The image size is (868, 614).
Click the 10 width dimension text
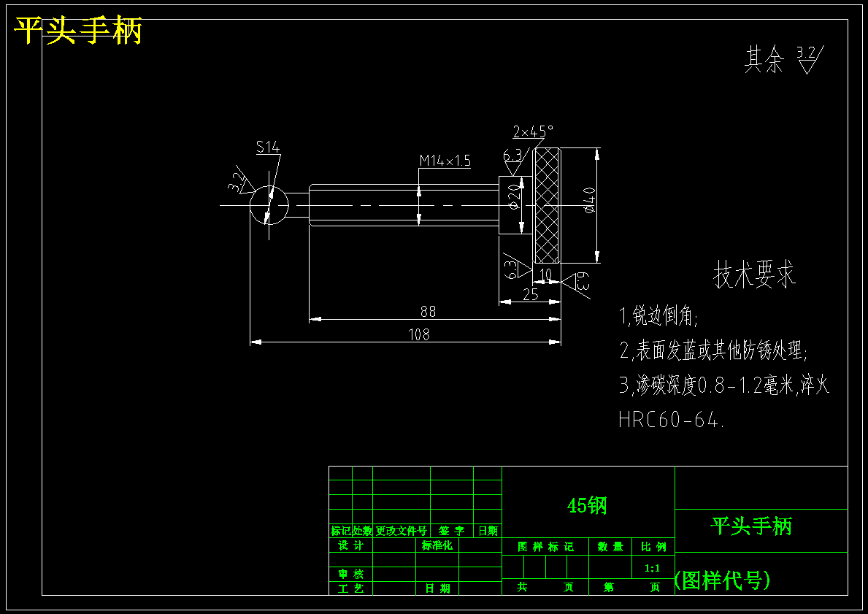[x=545, y=274]
